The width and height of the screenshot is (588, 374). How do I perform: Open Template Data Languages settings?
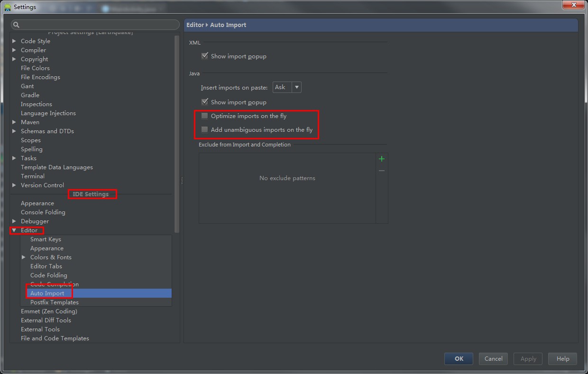click(x=57, y=167)
